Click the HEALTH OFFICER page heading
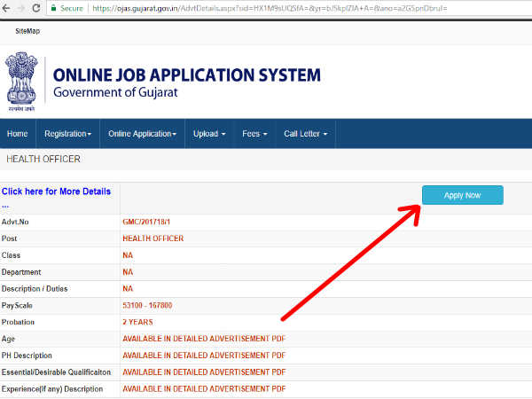Screen dimensions: 532x399 click(x=43, y=159)
